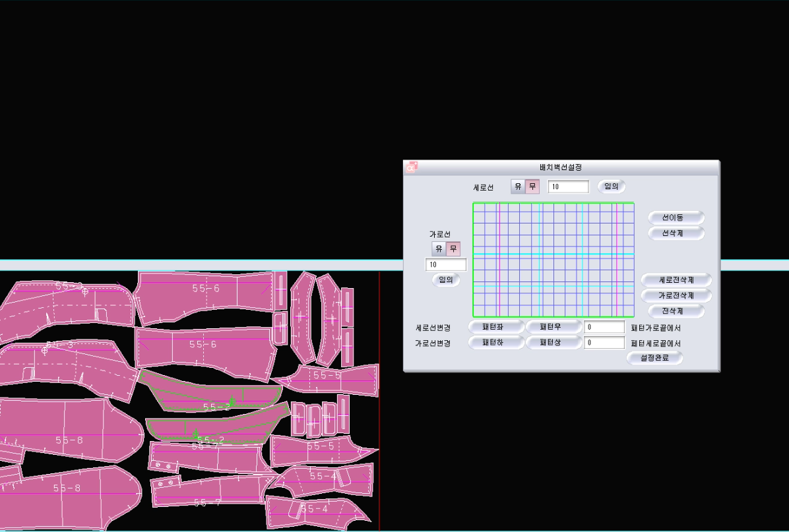789x532 pixels.
Task: Click the app icon in the dialog title bar
Action: point(412,167)
